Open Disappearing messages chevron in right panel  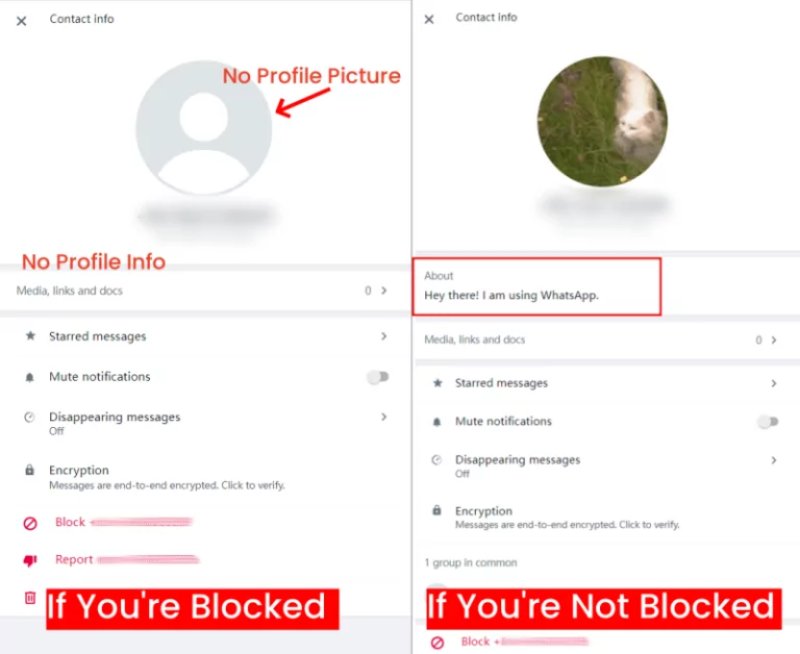point(774,460)
